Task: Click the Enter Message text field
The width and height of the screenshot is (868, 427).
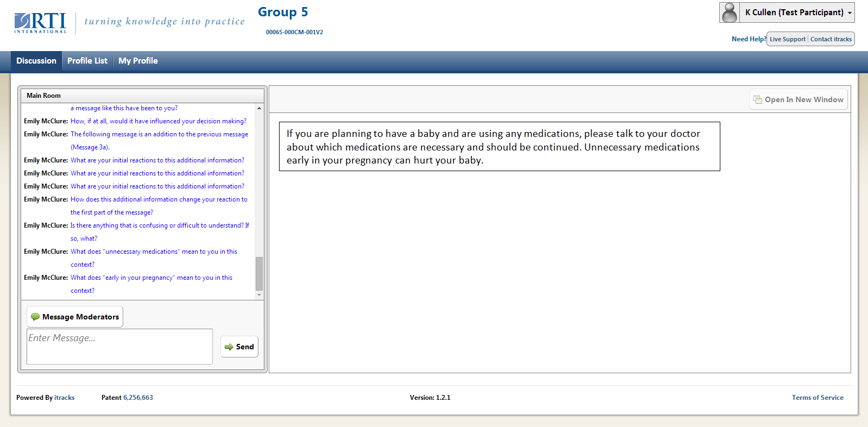Action: tap(119, 347)
